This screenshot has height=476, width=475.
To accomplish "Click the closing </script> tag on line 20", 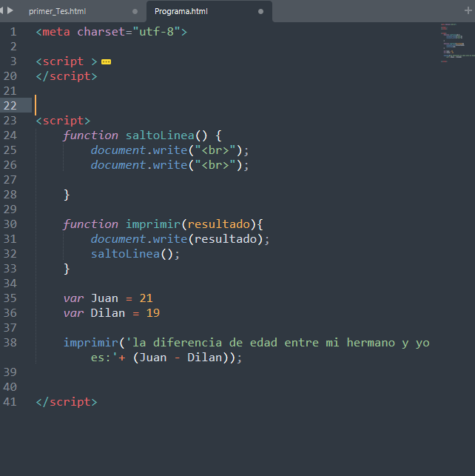I will point(67,76).
